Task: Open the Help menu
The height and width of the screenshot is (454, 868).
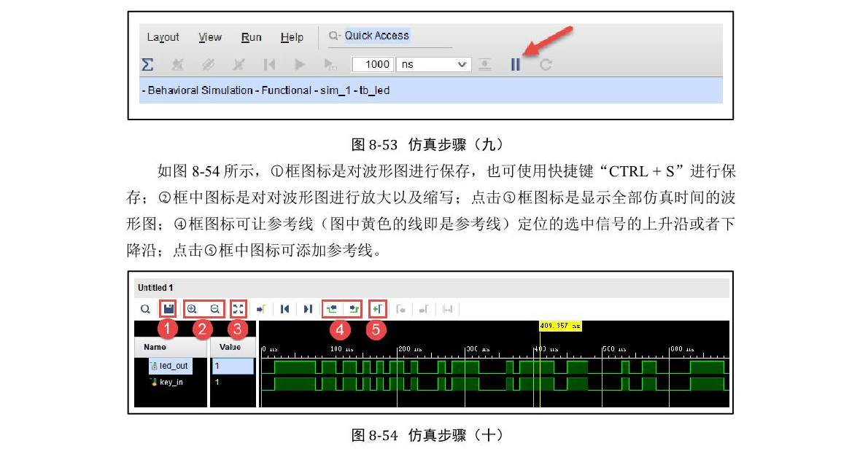Action: 292,37
